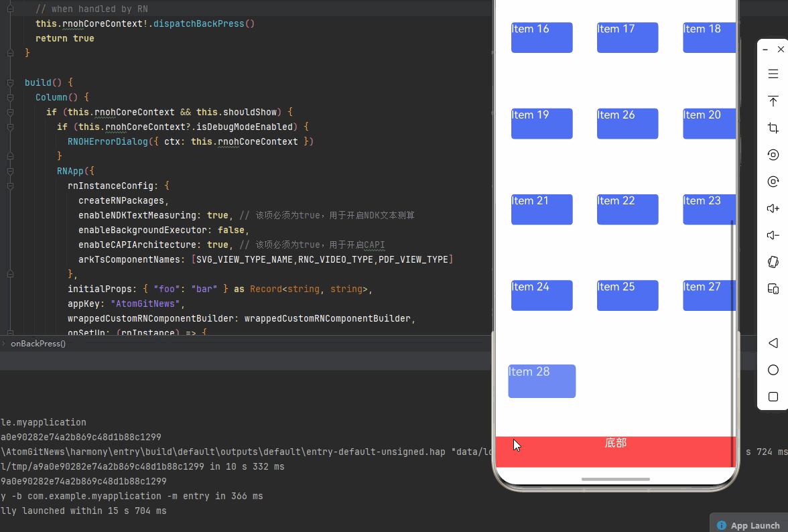Collapse the RNApp({ block in gutter
Image resolution: width=788 pixels, height=532 pixels.
click(x=10, y=172)
